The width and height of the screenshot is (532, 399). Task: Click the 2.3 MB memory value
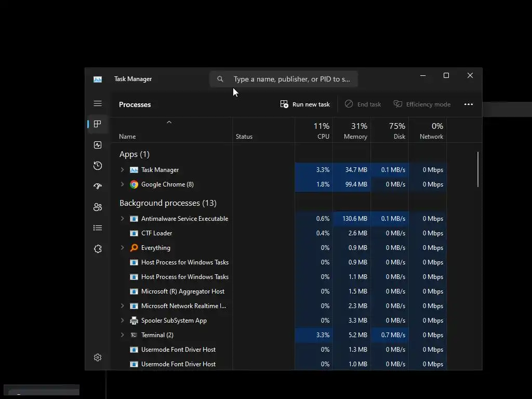(357, 306)
